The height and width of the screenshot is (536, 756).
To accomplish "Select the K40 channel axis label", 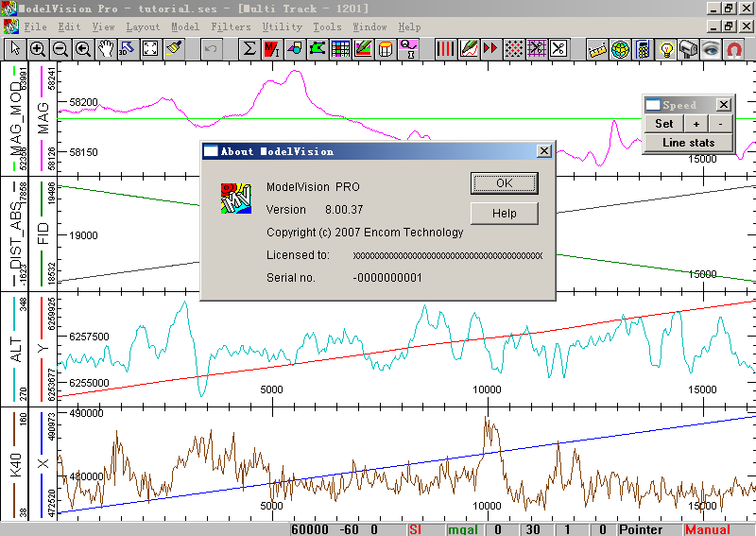I will 15,464.
